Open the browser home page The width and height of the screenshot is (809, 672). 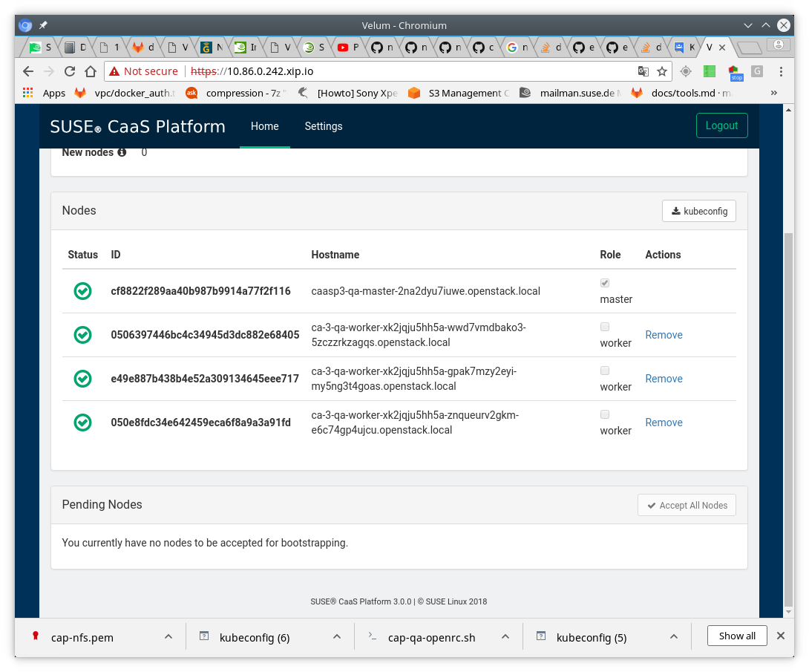pyautogui.click(x=91, y=71)
